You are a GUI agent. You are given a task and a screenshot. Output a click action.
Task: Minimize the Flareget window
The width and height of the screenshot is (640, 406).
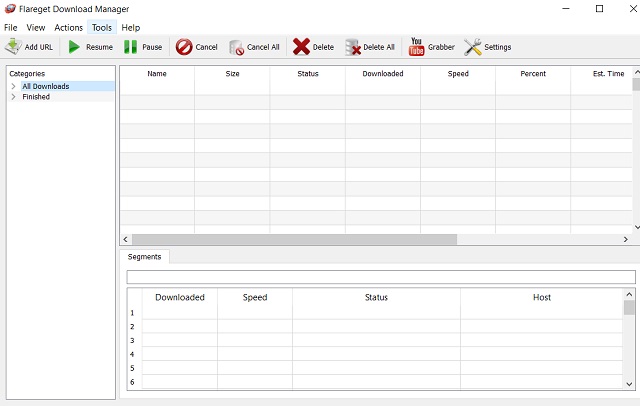coord(566,9)
